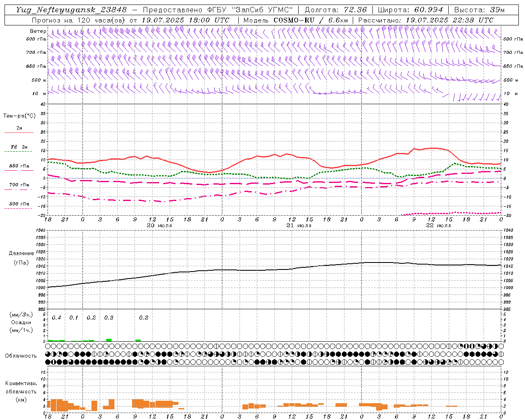The height and width of the screenshot is (420, 525).
Task: Click the 0.1 precipitation value
Action: pos(73,318)
